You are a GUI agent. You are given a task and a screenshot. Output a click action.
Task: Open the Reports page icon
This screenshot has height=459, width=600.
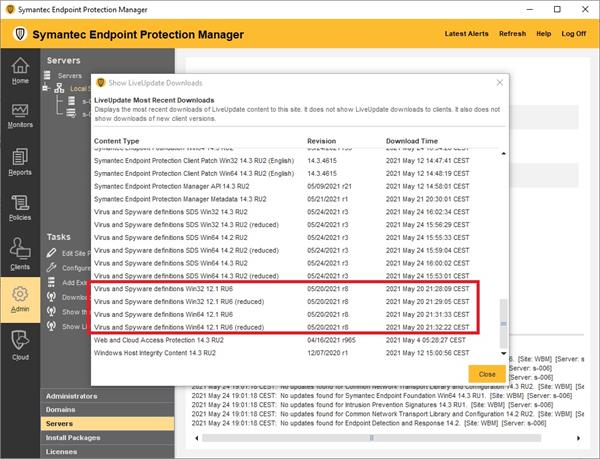(x=20, y=157)
